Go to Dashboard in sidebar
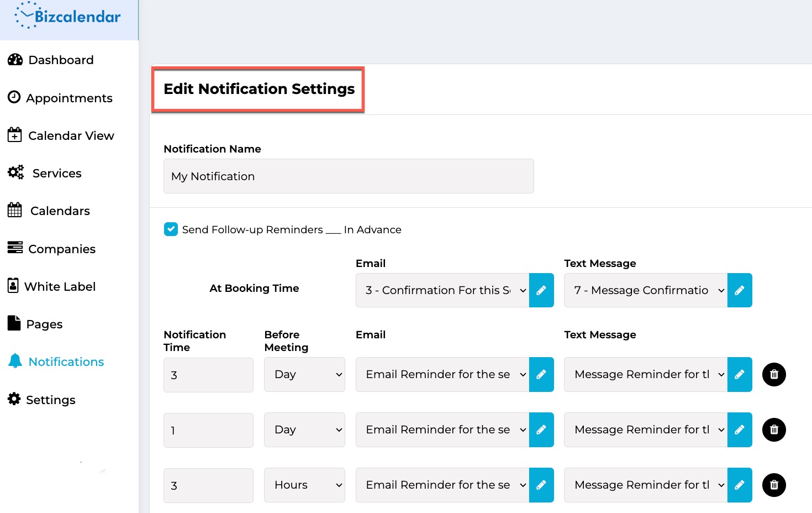The width and height of the screenshot is (812, 513). click(61, 60)
